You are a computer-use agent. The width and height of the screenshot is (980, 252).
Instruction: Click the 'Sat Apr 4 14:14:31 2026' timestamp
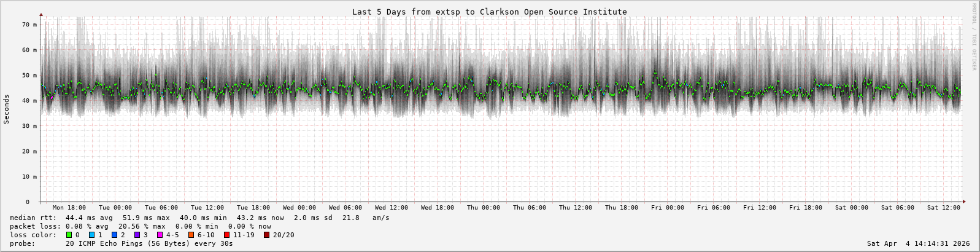tap(918, 243)
